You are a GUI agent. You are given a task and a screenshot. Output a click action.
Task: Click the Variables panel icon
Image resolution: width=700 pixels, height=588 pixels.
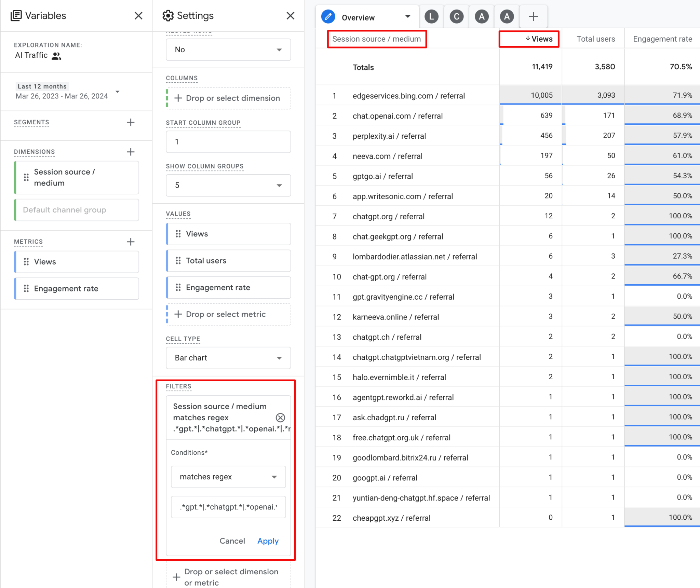click(16, 16)
